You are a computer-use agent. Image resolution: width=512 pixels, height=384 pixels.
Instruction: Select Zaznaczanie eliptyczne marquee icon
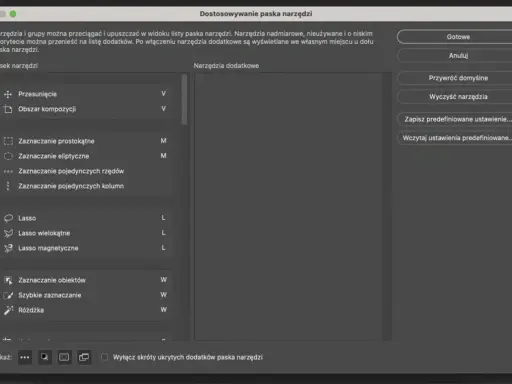tap(8, 156)
